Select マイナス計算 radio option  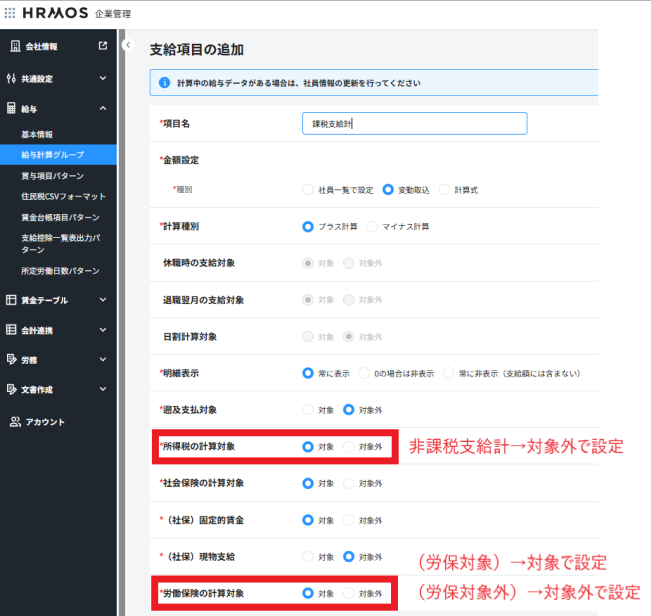pos(373,227)
